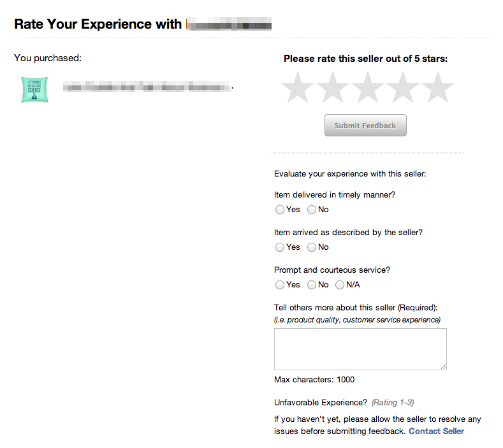The height and width of the screenshot is (448, 503).
Task: Mark No for item arrived as described
Action: coord(312,247)
